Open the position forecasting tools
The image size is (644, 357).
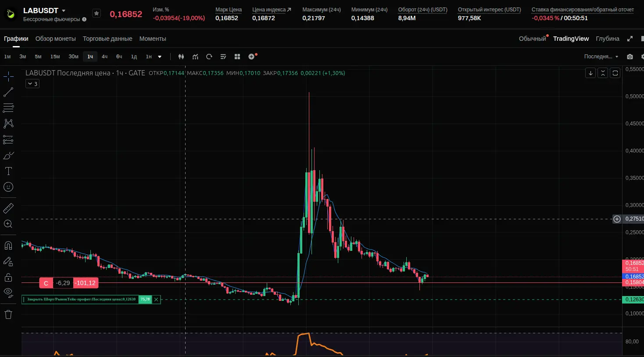point(8,139)
